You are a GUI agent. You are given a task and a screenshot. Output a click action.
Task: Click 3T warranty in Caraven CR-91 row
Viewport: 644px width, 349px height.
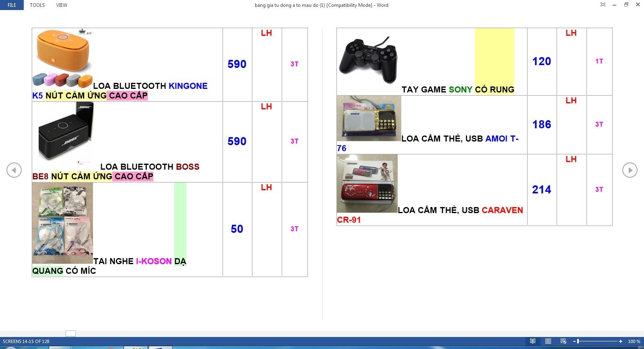599,189
